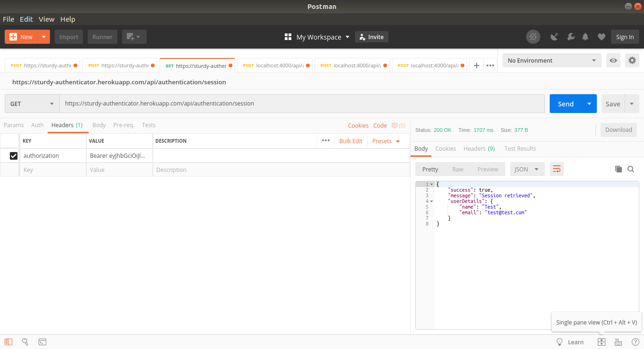This screenshot has height=349, width=644.
Task: Open headers table column options ellipsis
Action: 326,140
